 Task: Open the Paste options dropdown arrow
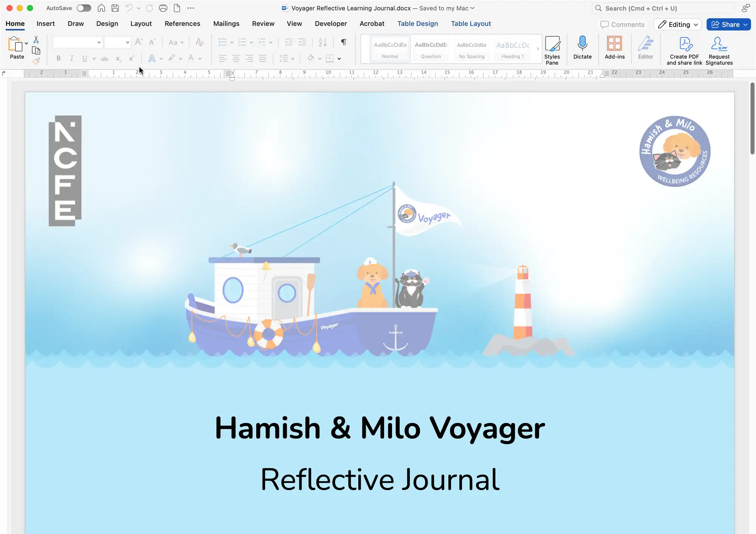pyautogui.click(x=26, y=44)
